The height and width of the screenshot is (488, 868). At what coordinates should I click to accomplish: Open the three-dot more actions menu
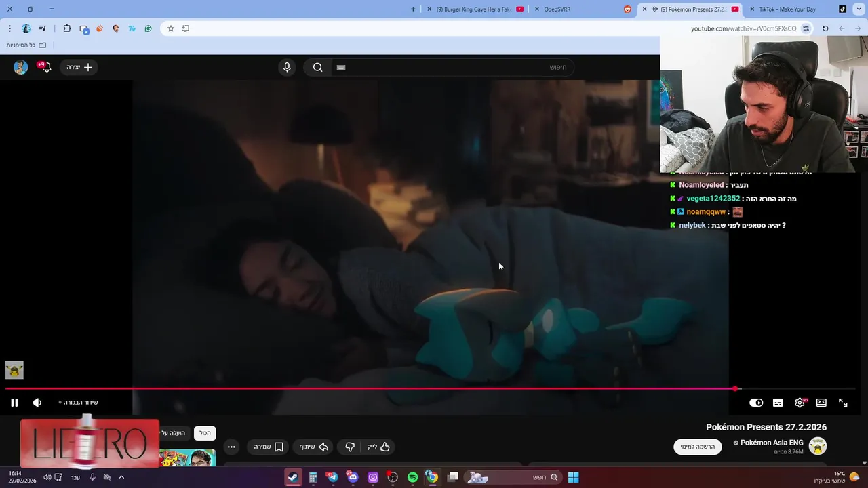(231, 447)
